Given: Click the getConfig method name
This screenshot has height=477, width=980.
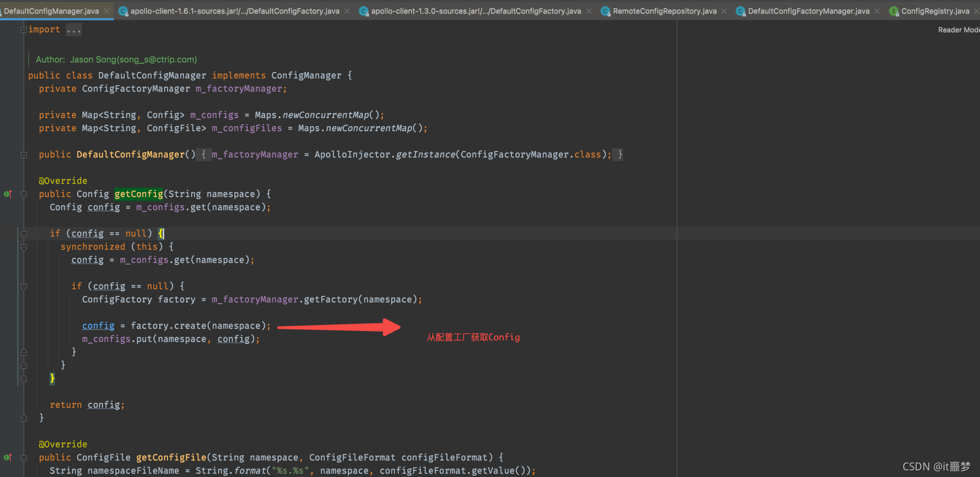Looking at the screenshot, I should [x=138, y=194].
